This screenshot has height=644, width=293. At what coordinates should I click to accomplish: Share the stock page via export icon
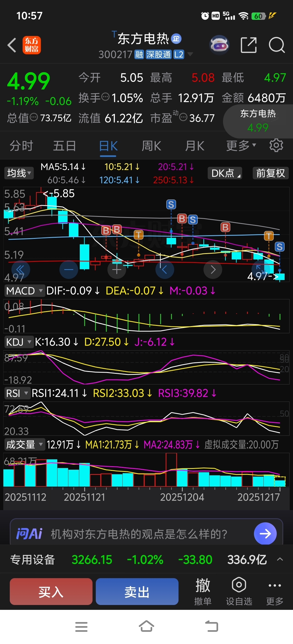pos(249,45)
